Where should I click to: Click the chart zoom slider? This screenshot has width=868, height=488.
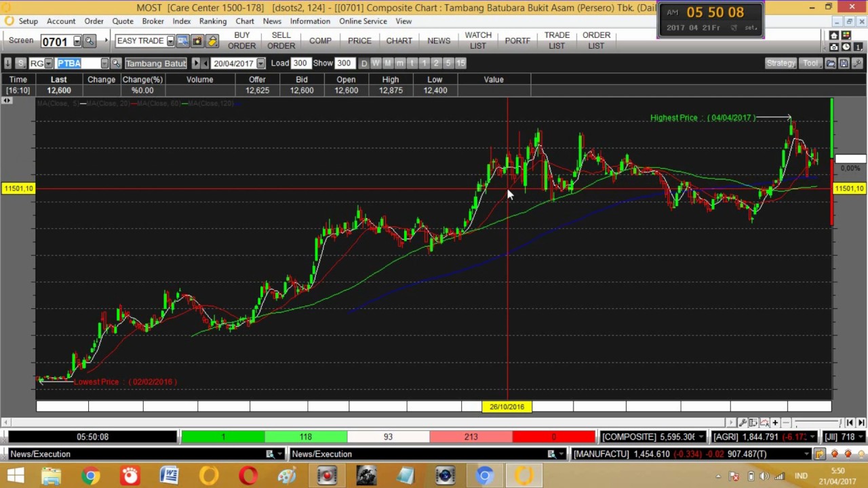tap(818, 422)
